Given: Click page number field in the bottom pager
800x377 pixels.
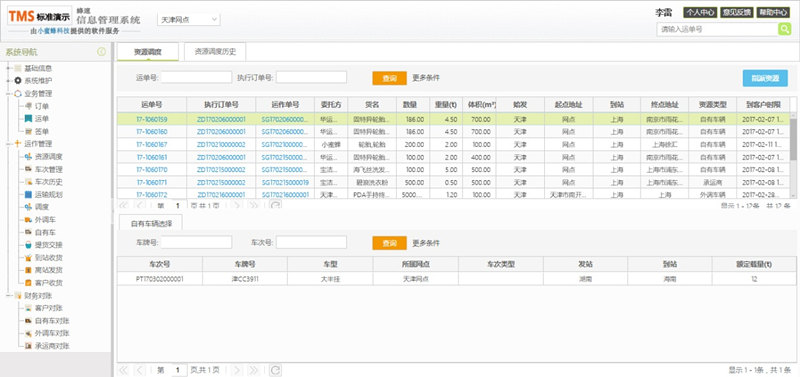Looking at the screenshot, I should pos(178,370).
